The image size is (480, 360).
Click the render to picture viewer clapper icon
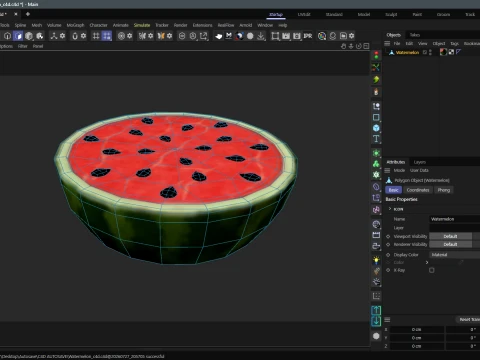click(286, 36)
